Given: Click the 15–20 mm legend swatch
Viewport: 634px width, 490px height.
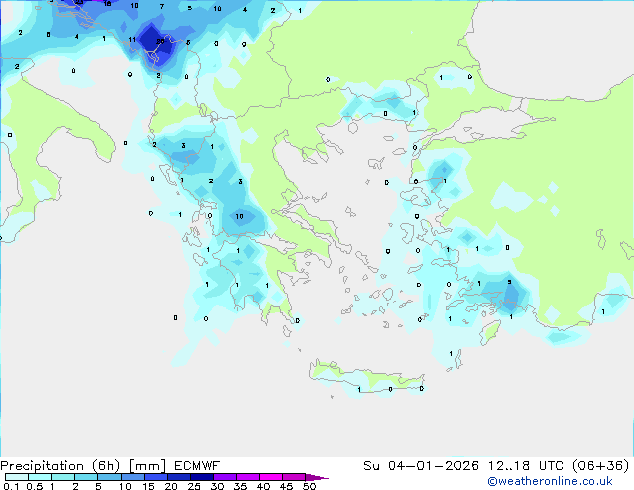Looking at the screenshot, I should 156,477.
